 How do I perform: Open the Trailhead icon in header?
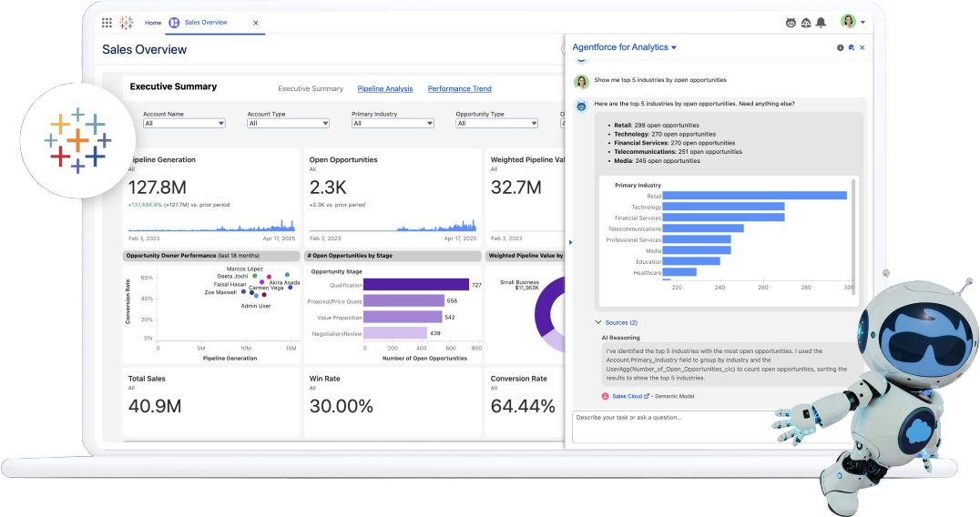point(806,23)
